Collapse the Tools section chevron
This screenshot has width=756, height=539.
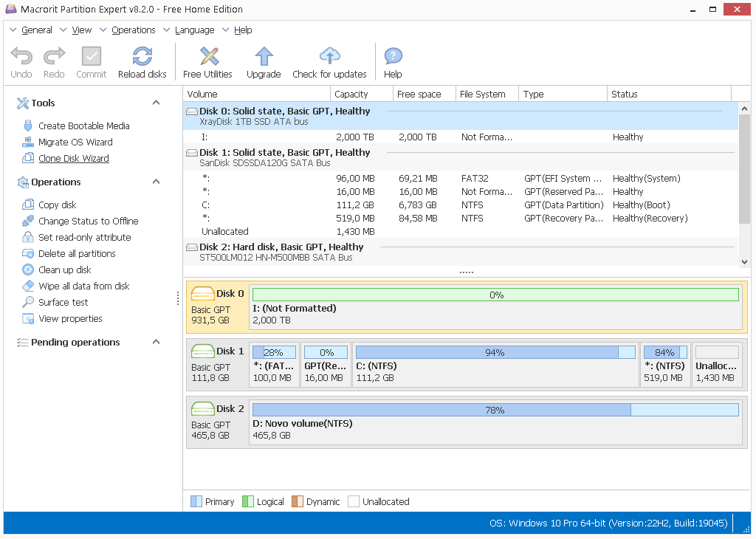click(157, 102)
